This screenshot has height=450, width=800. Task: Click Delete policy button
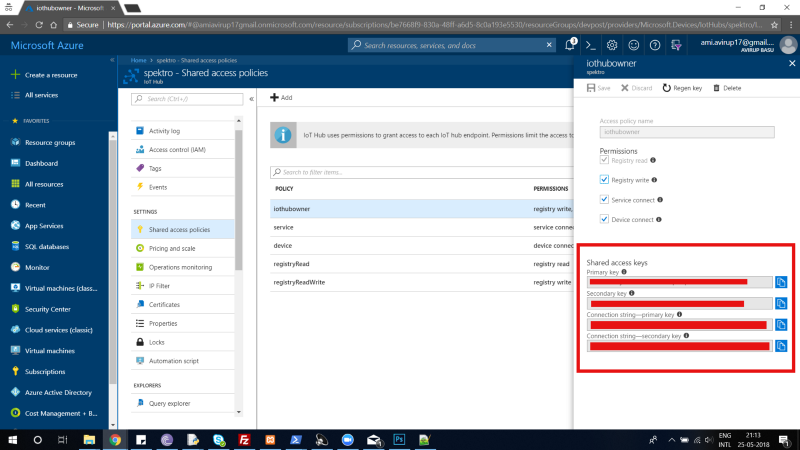click(x=727, y=88)
